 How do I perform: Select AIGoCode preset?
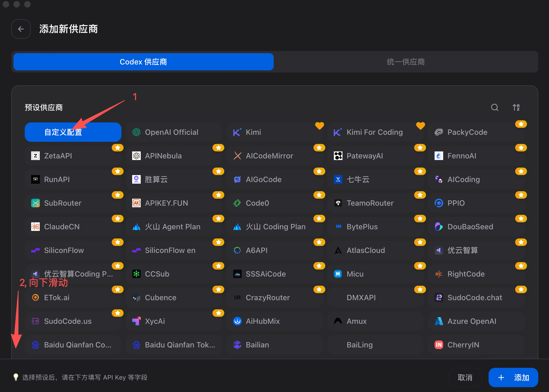[x=275, y=179]
